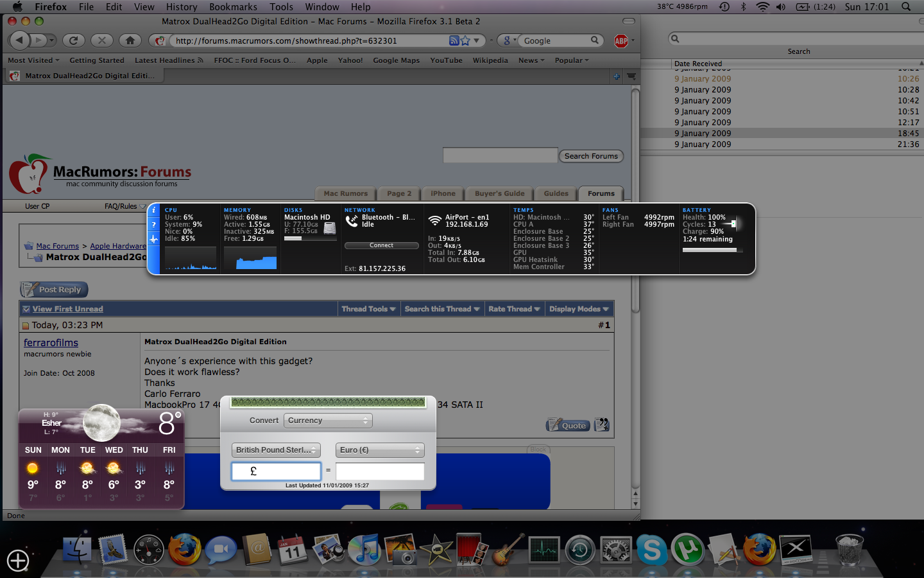Launch GarageBand guitar icon in Dock
Viewport: 924px width, 578px height.
click(x=508, y=550)
